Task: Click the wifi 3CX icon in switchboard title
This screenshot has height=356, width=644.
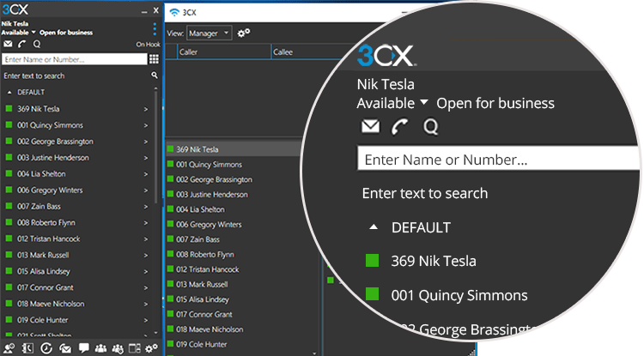Action: 174,12
